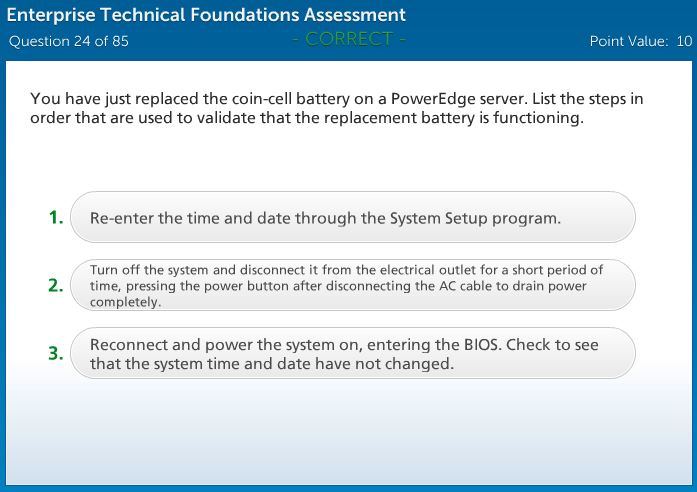The width and height of the screenshot is (697, 492).
Task: Click the "Question 24 of 85" counter
Action: 68,41
